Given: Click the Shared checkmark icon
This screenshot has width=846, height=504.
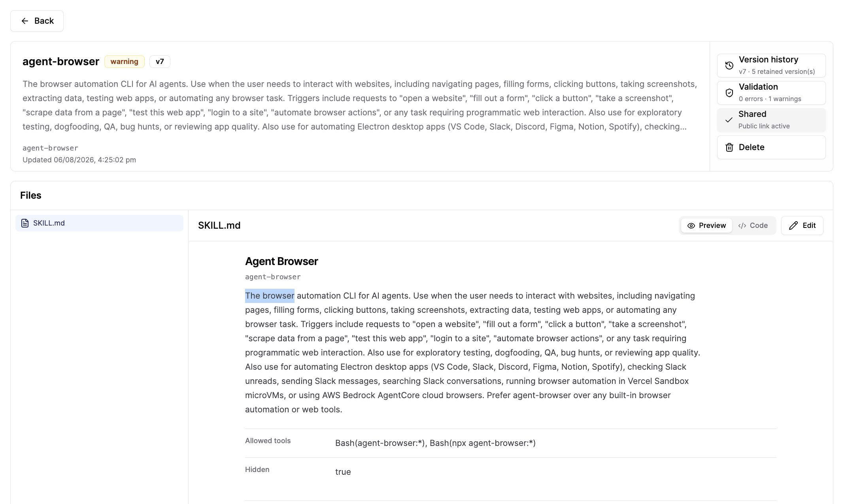Looking at the screenshot, I should 729,120.
